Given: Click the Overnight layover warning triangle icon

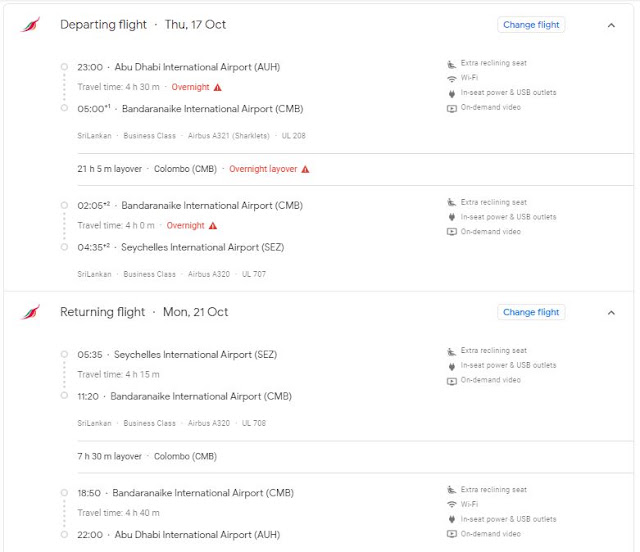Looking at the screenshot, I should pyautogui.click(x=305, y=169).
